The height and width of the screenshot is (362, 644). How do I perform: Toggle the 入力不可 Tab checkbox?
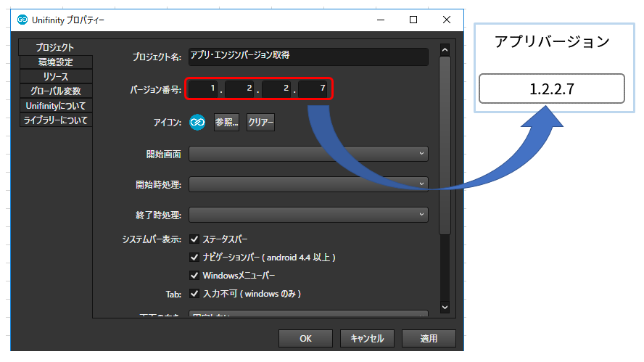(194, 294)
